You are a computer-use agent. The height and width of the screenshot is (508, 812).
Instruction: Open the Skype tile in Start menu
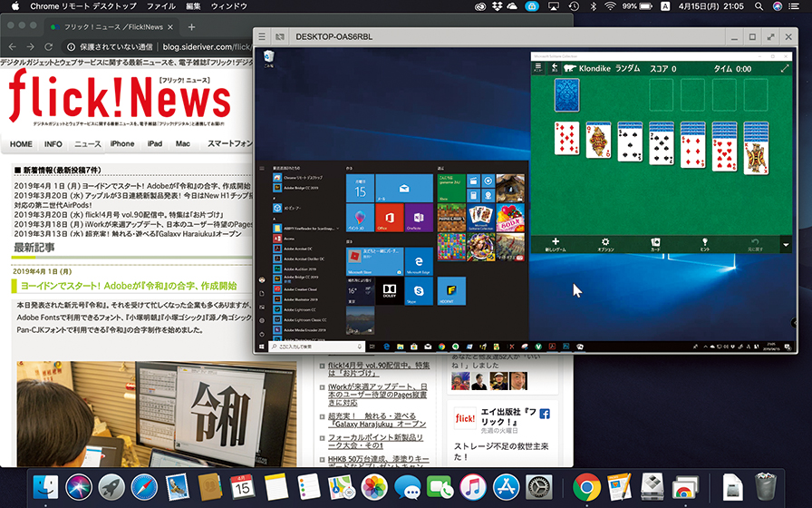420,290
